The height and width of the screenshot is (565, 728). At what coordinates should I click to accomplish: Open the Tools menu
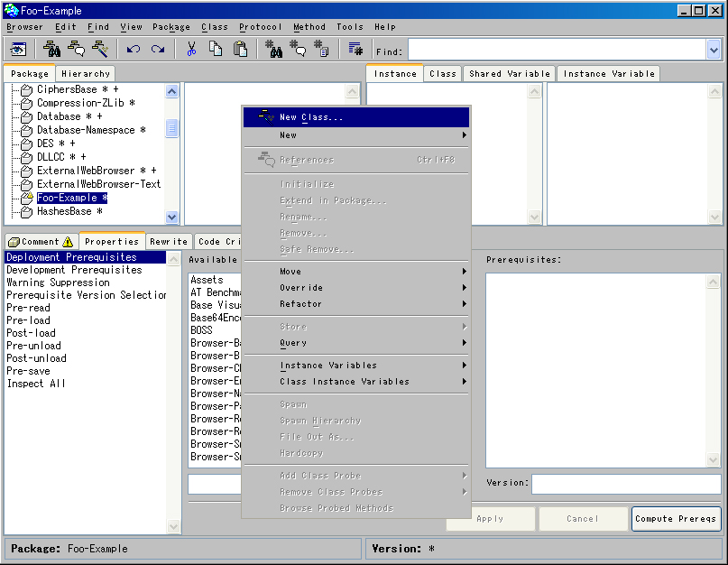click(x=350, y=27)
